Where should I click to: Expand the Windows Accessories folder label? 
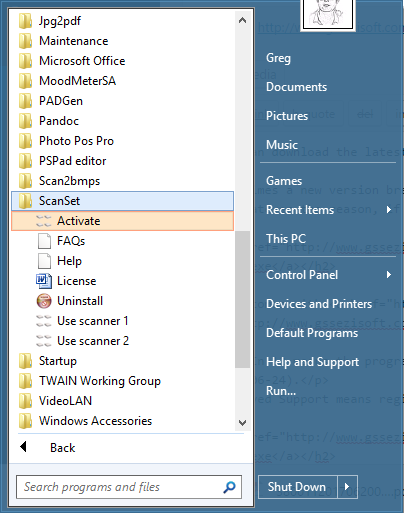[95, 421]
